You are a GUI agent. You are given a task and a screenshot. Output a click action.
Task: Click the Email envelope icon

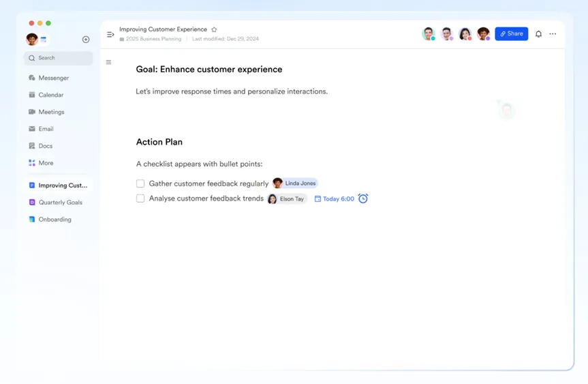click(32, 129)
